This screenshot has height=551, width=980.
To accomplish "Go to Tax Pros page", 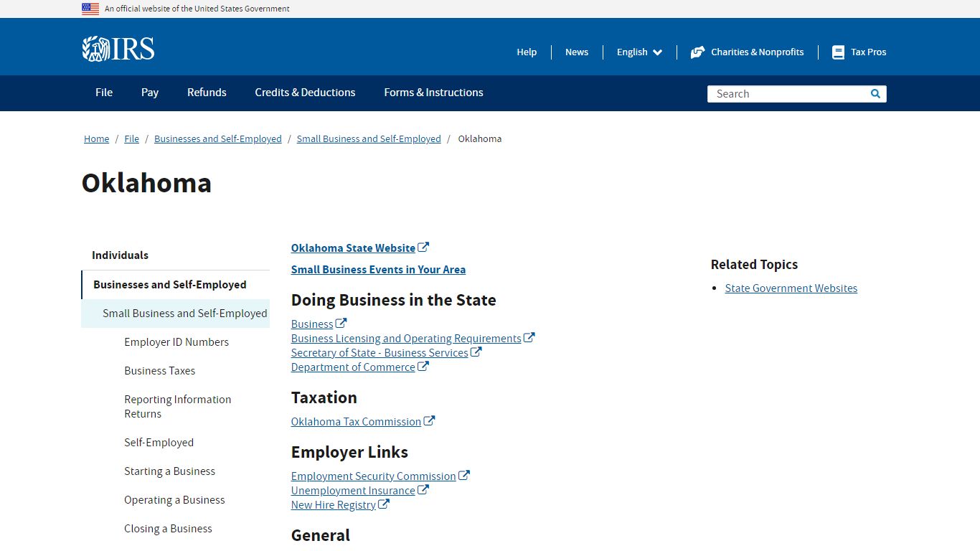I will [859, 52].
